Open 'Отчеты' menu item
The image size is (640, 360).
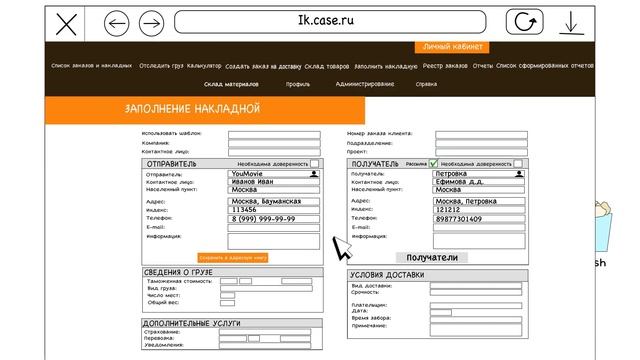coord(483,66)
